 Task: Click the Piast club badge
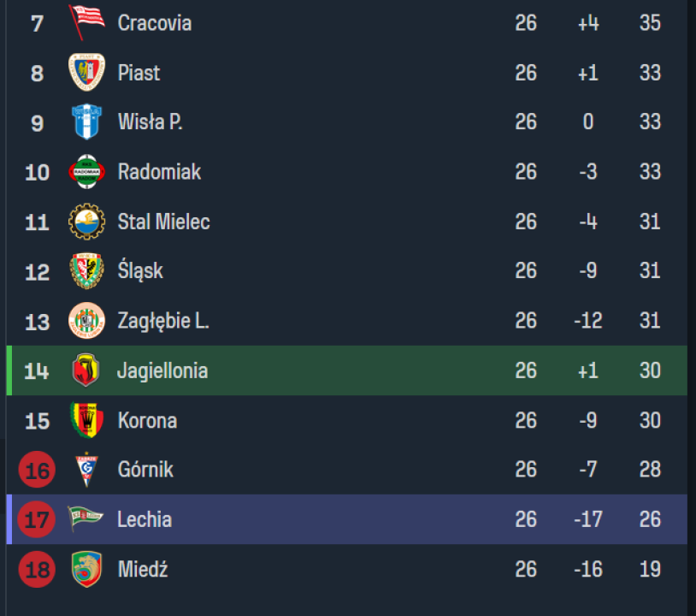[x=86, y=72]
